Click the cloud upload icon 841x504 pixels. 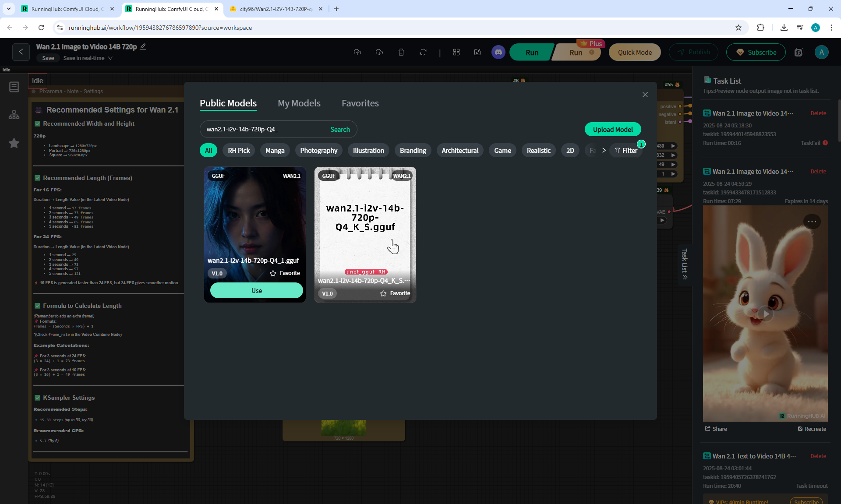[x=357, y=53]
